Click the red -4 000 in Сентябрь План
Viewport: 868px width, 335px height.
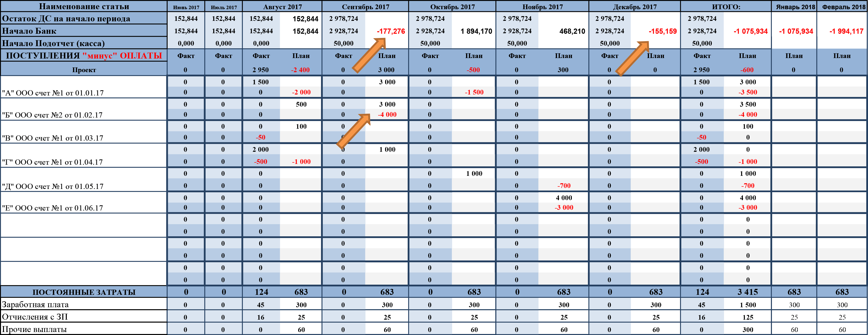[x=387, y=115]
